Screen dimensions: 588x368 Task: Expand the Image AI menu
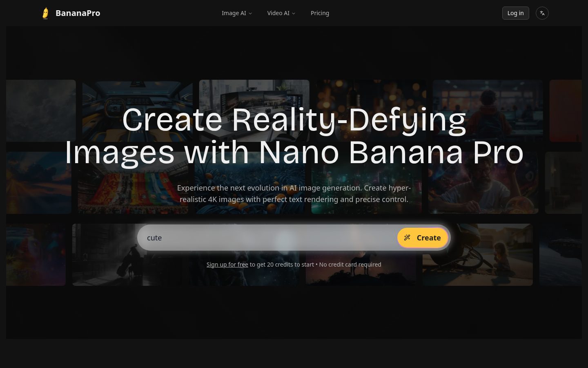point(237,13)
